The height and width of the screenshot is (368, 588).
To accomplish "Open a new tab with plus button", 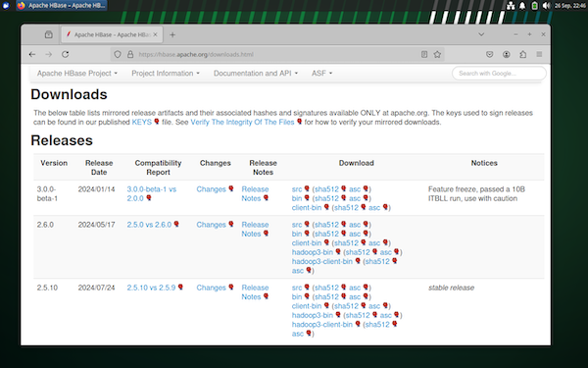I will pyautogui.click(x=172, y=35).
